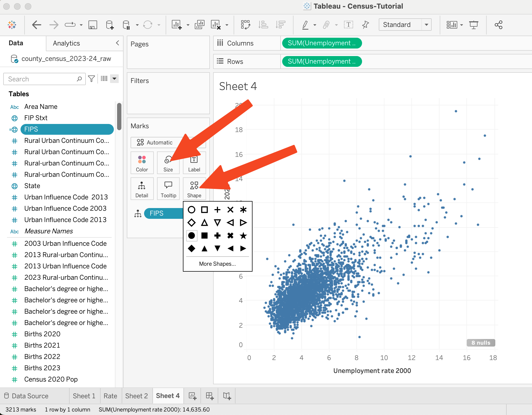Image resolution: width=532 pixels, height=415 pixels.
Task: Click the data pane vertical scrollbar
Action: click(119, 116)
